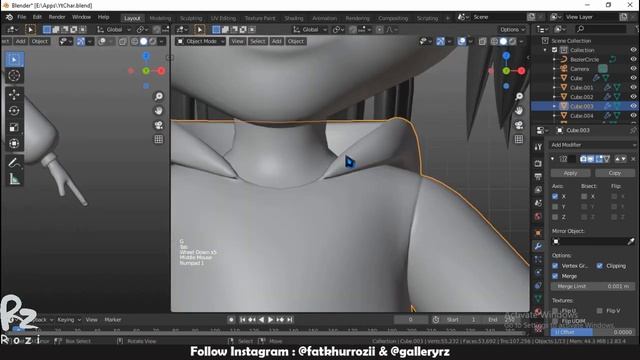
Task: Collapse the Mirror modifier panel
Action: point(553,159)
